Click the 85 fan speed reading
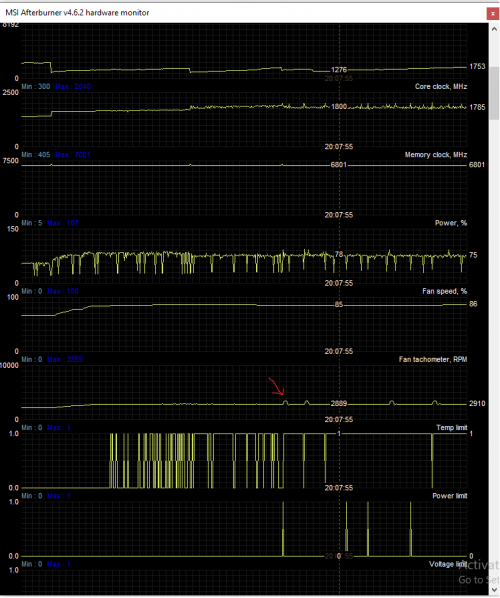 [339, 305]
